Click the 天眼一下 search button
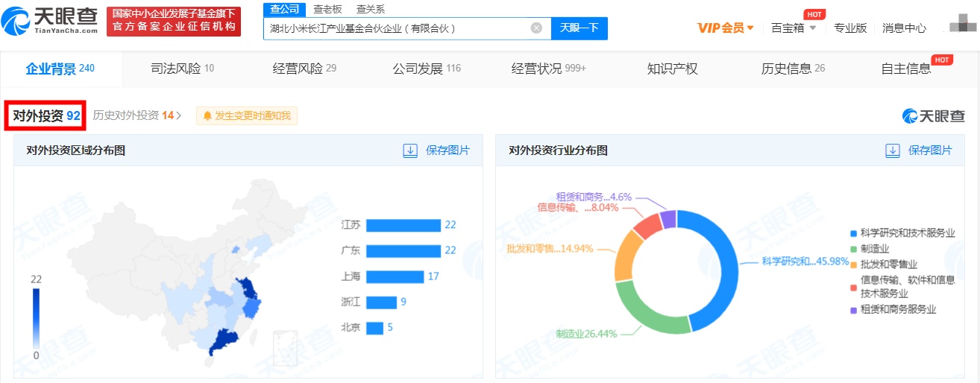 coord(579,28)
